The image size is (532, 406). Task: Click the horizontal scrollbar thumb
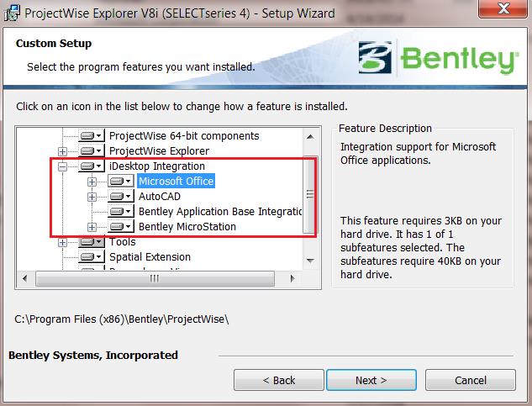[155, 278]
